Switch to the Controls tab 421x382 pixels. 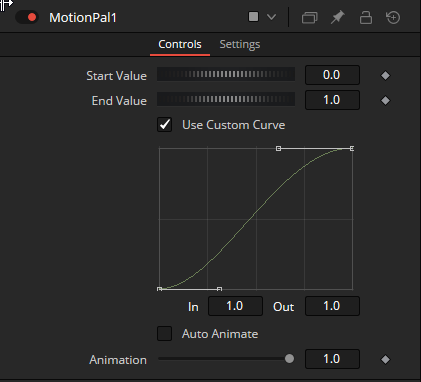point(180,44)
